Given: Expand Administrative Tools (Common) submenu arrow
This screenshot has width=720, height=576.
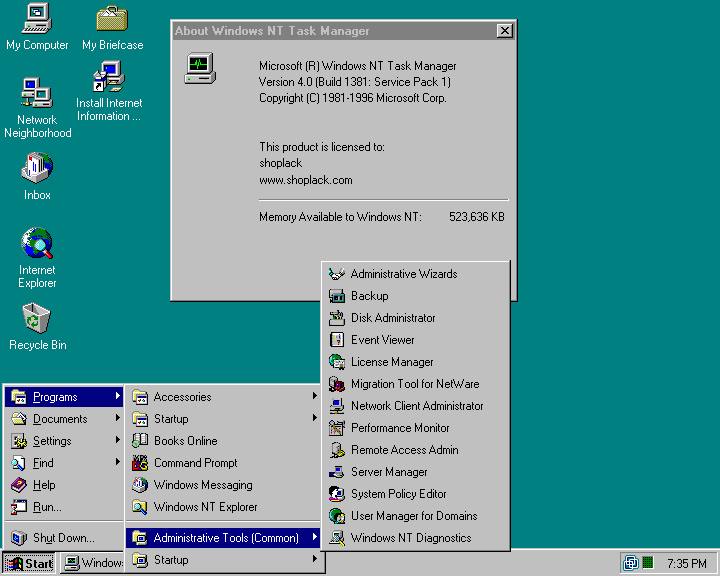Looking at the screenshot, I should (x=315, y=536).
